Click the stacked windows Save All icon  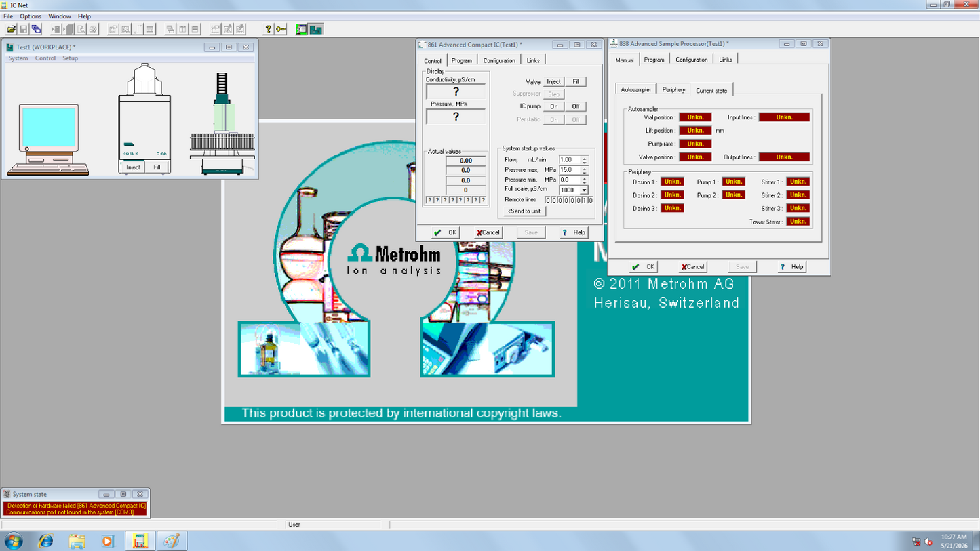click(x=36, y=29)
